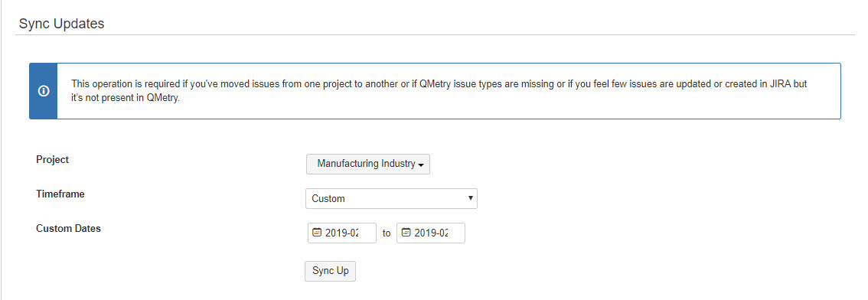Click the start date calendar icon
The width and height of the screenshot is (868, 300).
[317, 233]
